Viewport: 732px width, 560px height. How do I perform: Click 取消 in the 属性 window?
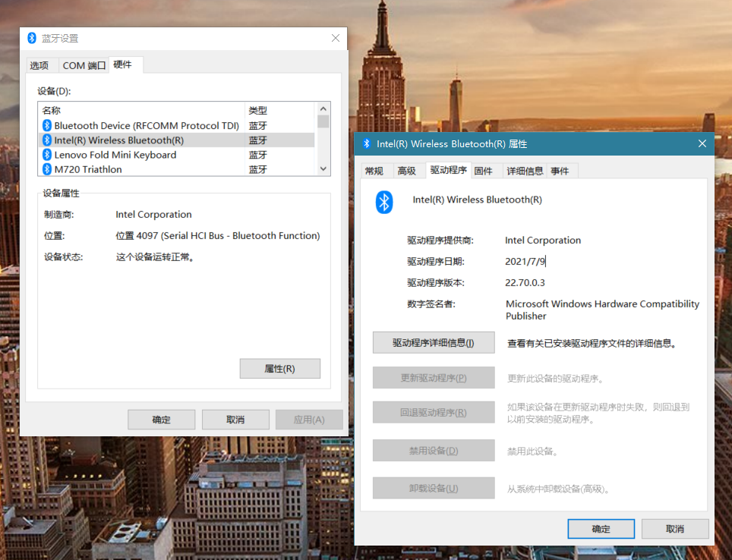point(675,529)
